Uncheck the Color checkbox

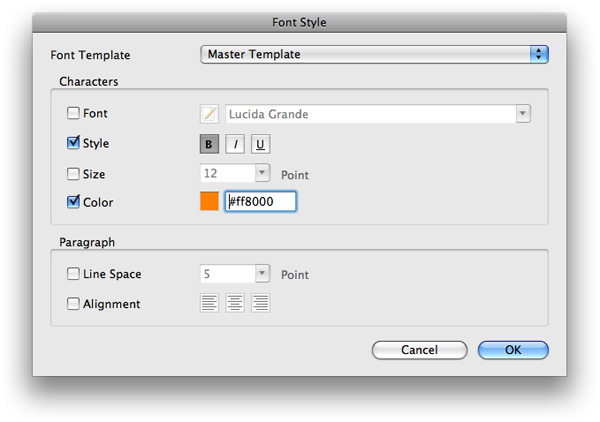click(x=73, y=202)
